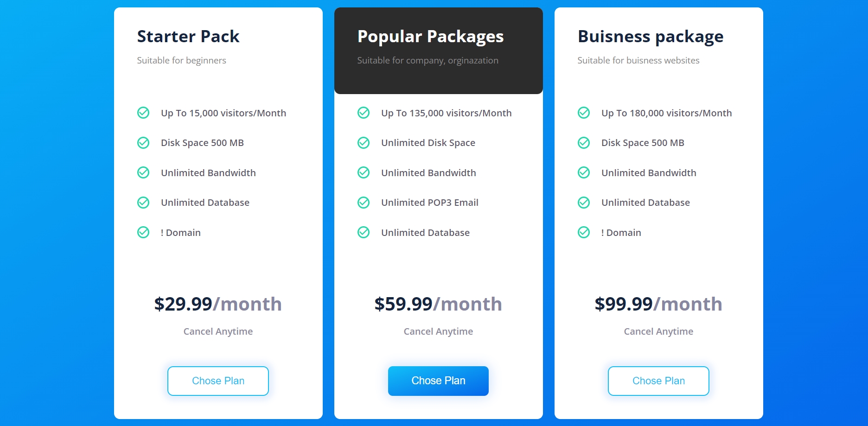This screenshot has height=426, width=868.
Task: Choose the Starter Pack plan
Action: tap(218, 381)
